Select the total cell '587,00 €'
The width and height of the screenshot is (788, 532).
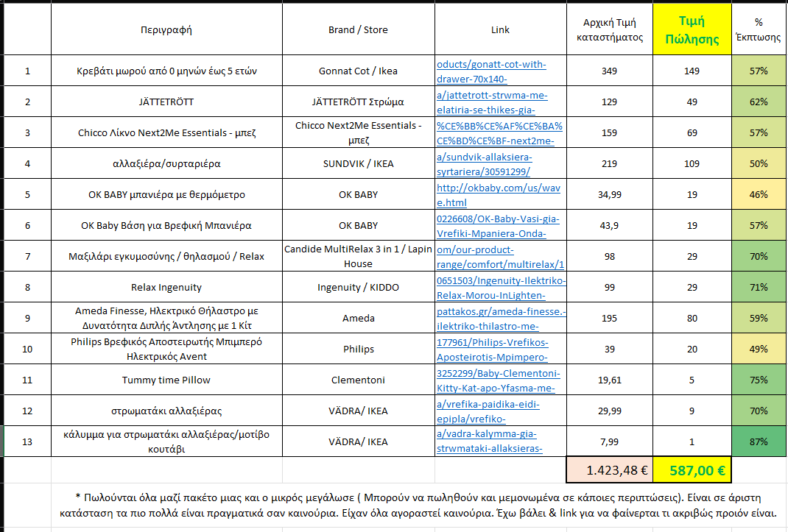(692, 470)
